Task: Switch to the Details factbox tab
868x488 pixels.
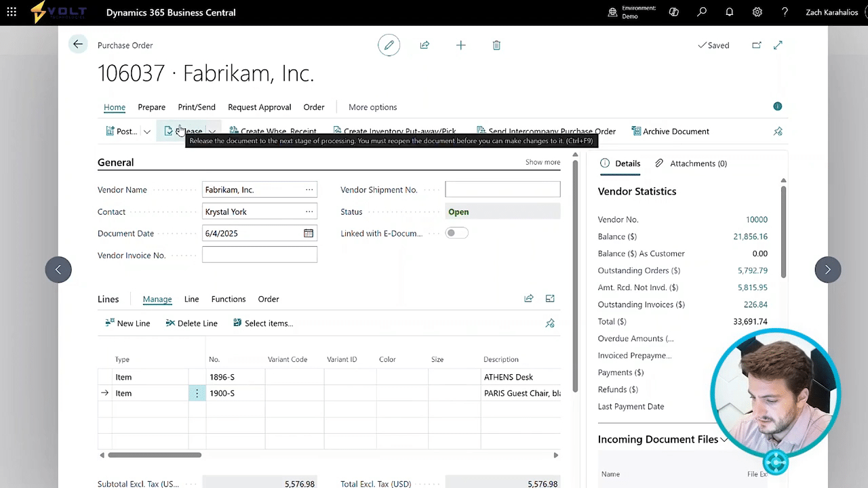Action: (x=620, y=163)
